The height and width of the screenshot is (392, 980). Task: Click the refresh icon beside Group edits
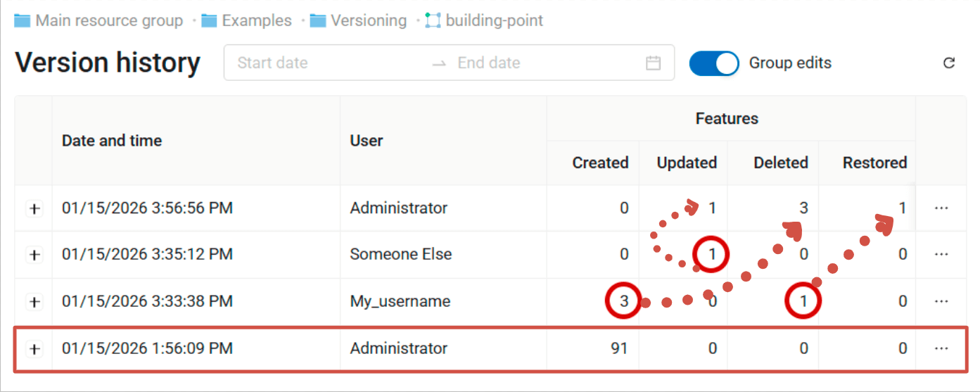(949, 63)
